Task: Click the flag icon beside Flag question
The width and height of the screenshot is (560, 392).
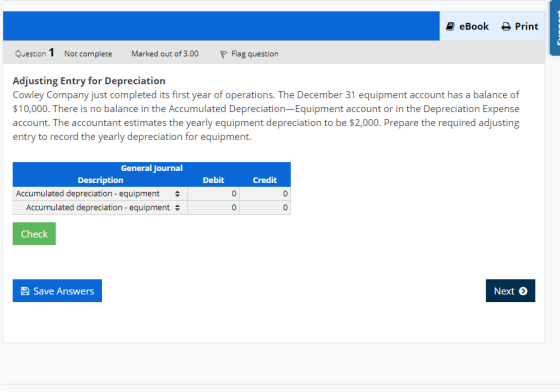Action: tap(224, 54)
